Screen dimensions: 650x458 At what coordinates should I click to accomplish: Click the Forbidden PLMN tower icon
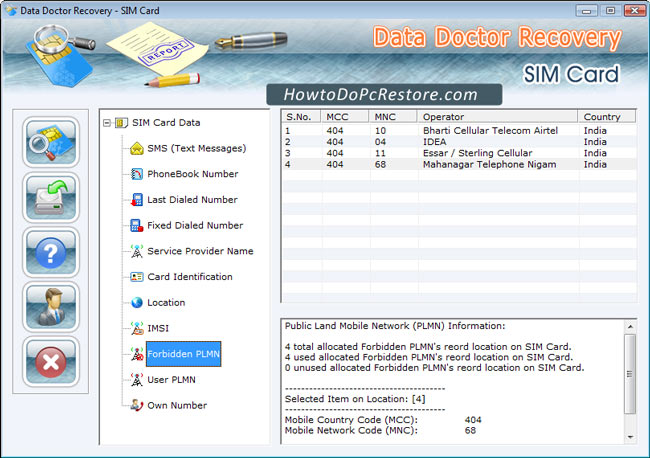pos(137,354)
